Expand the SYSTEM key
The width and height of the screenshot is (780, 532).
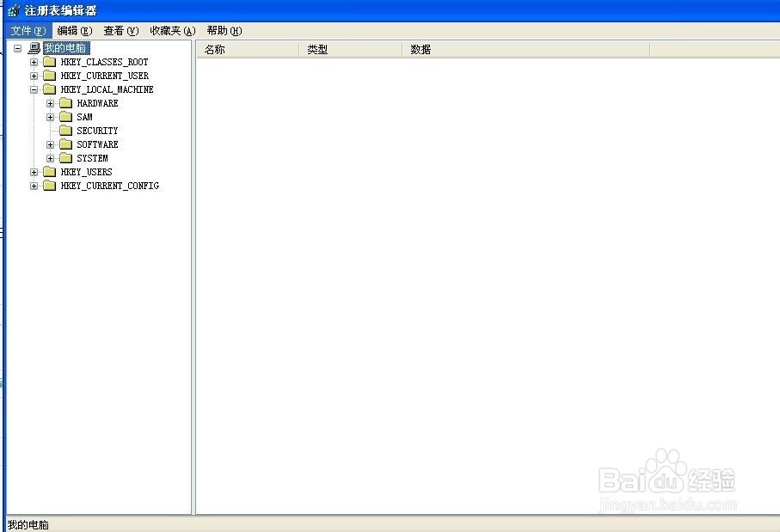pos(50,159)
